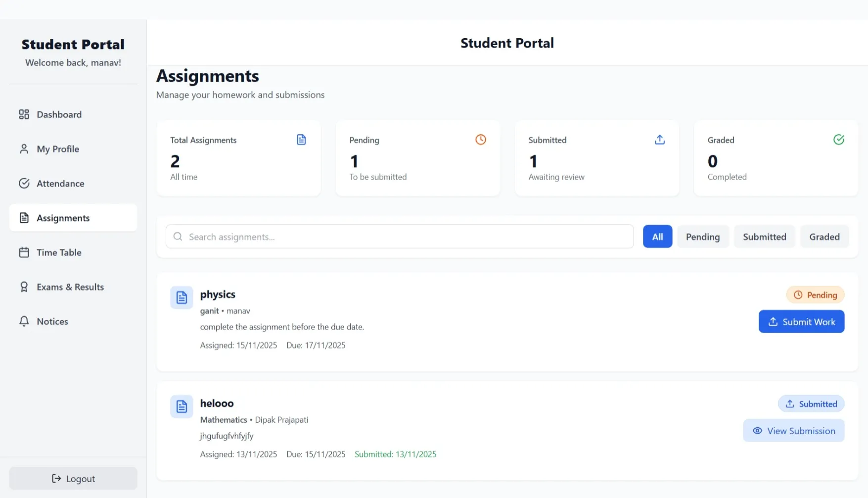Click the Dashboard icon in the sidebar
This screenshot has width=868, height=498.
[x=24, y=114]
